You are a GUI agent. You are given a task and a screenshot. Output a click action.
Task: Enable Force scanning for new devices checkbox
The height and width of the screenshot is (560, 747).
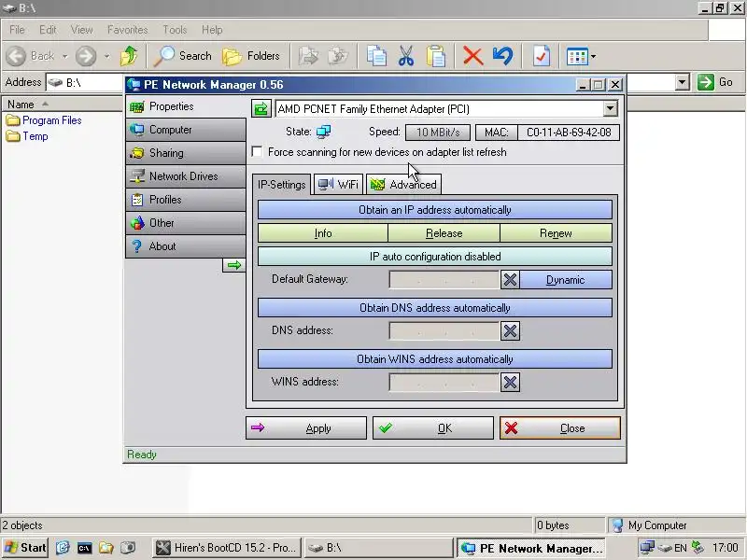(x=257, y=151)
